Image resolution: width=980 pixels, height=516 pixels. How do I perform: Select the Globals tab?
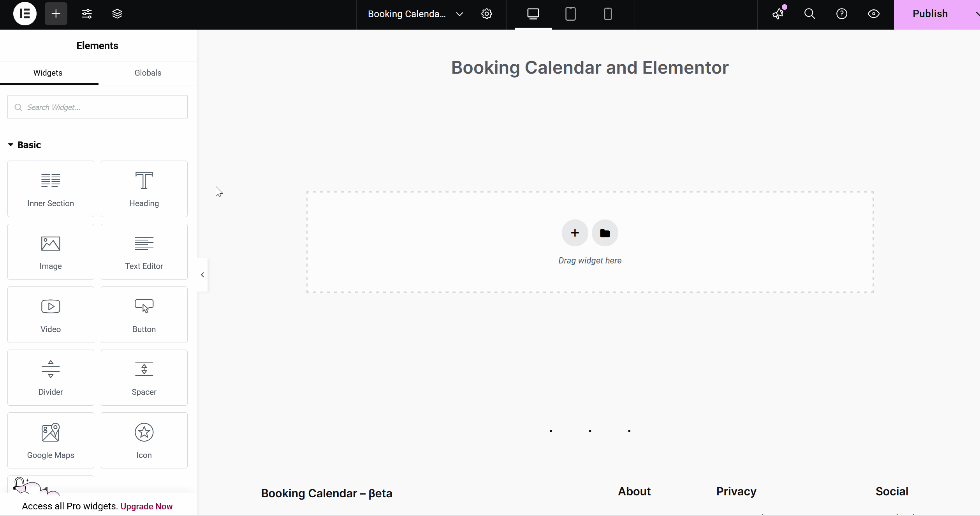[148, 73]
